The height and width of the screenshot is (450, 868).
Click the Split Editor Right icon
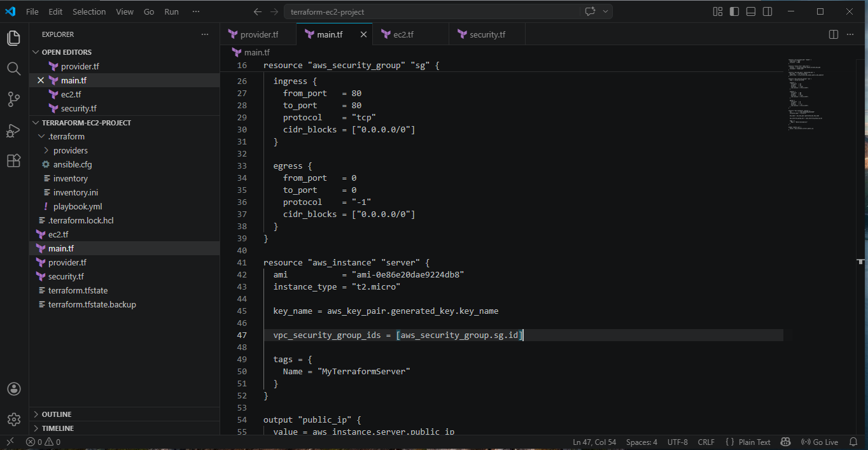tap(834, 34)
